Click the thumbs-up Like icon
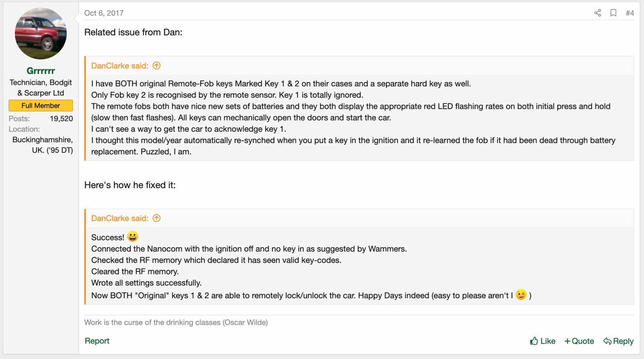Screen dimensions: 644x359 (x=534, y=341)
